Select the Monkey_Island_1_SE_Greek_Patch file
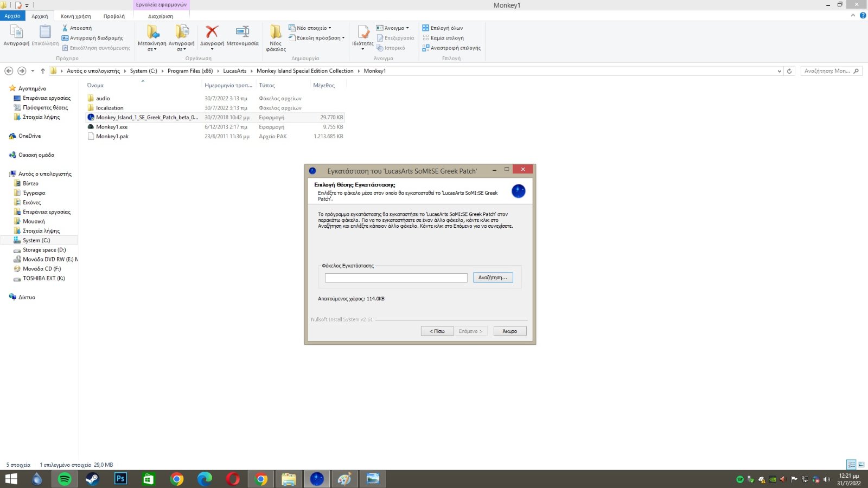This screenshot has width=868, height=488. click(x=215, y=117)
